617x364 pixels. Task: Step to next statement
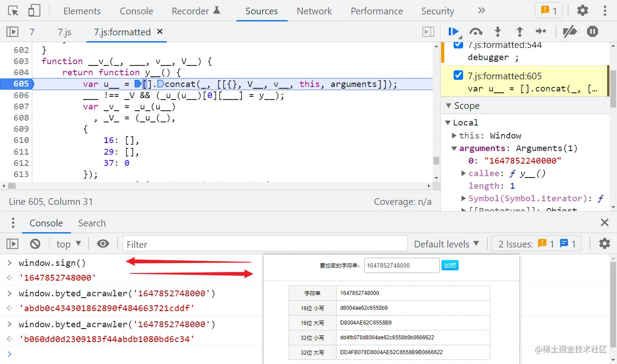541,31
